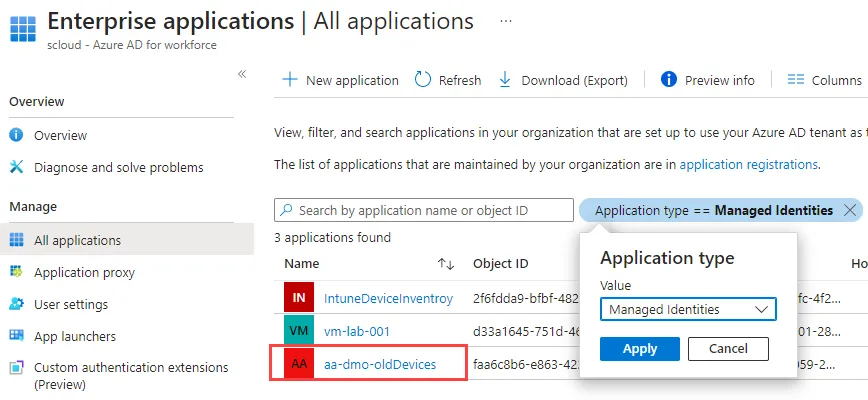Follow the application registrations link

pos(748,164)
